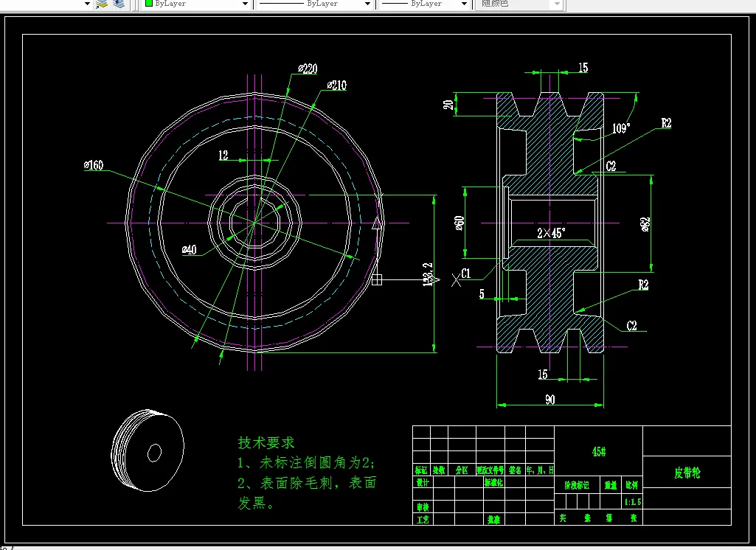Select the ø210 diameter dimension text

pos(336,86)
